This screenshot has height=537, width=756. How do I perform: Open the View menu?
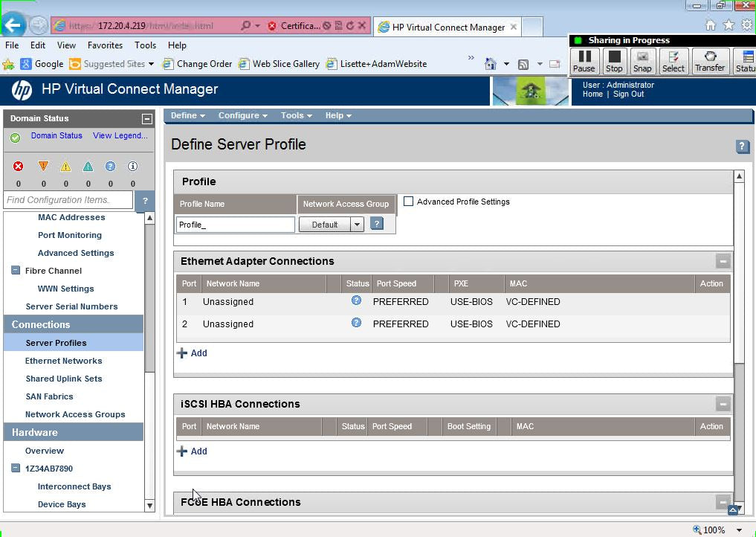(66, 45)
